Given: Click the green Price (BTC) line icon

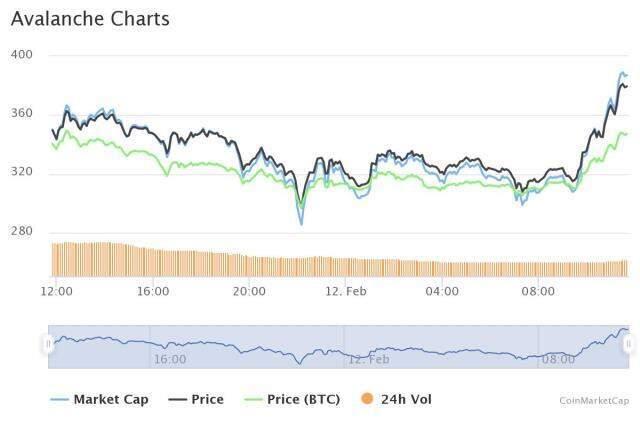Looking at the screenshot, I should [x=253, y=399].
